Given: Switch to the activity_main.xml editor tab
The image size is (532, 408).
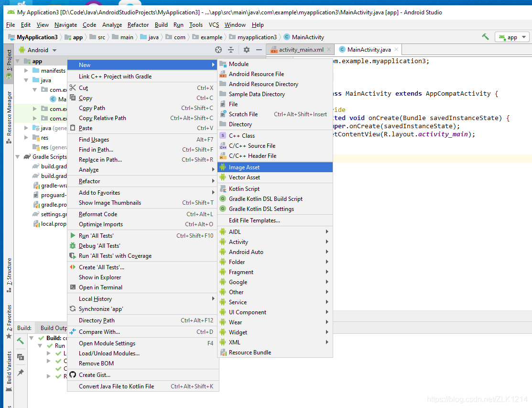Looking at the screenshot, I should tap(301, 50).
